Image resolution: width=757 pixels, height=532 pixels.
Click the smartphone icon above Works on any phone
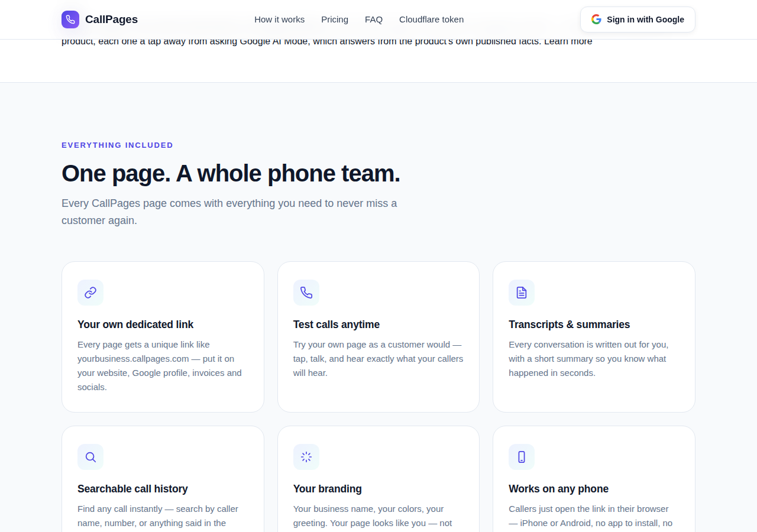[x=522, y=457]
